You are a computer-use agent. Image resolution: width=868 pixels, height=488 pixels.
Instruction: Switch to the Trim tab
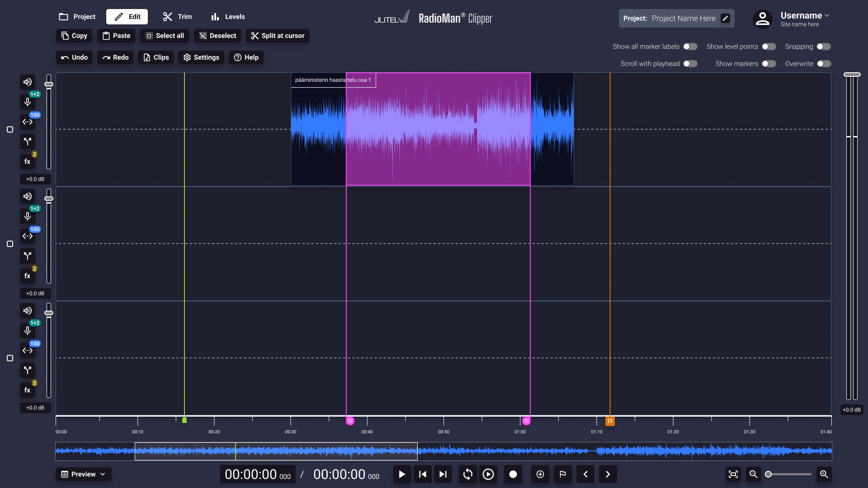pyautogui.click(x=177, y=17)
